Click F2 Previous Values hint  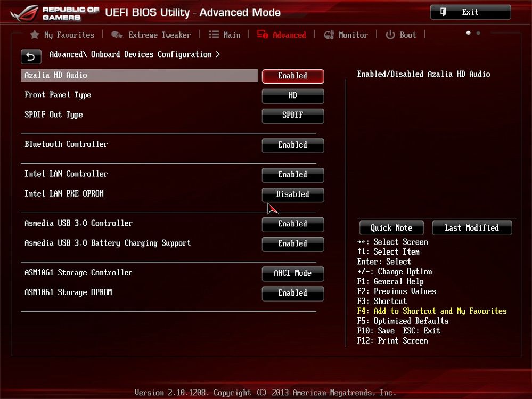397,291
